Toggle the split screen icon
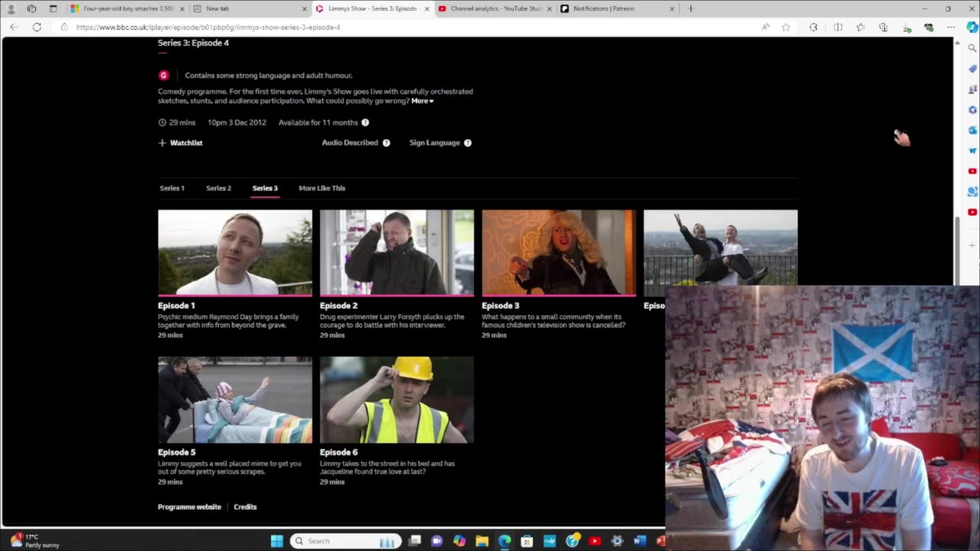The width and height of the screenshot is (980, 551). (x=838, y=27)
